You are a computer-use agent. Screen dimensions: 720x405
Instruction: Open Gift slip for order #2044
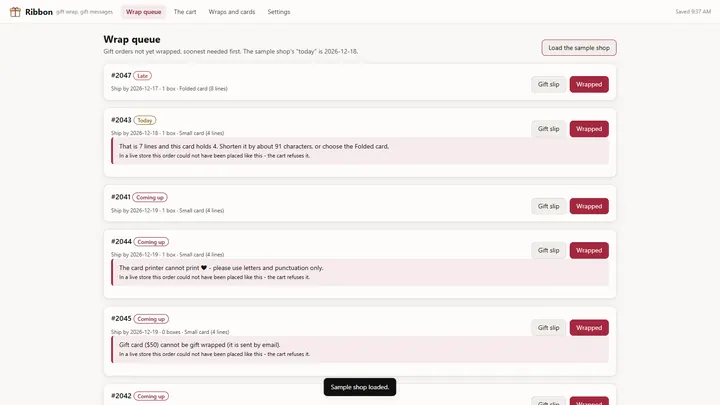(548, 250)
